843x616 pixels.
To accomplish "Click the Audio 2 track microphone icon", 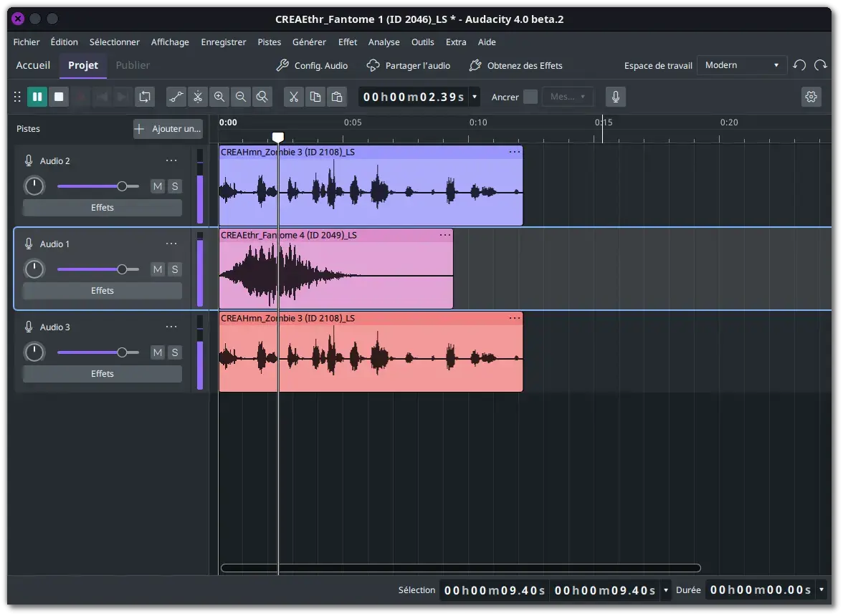I will tap(29, 161).
